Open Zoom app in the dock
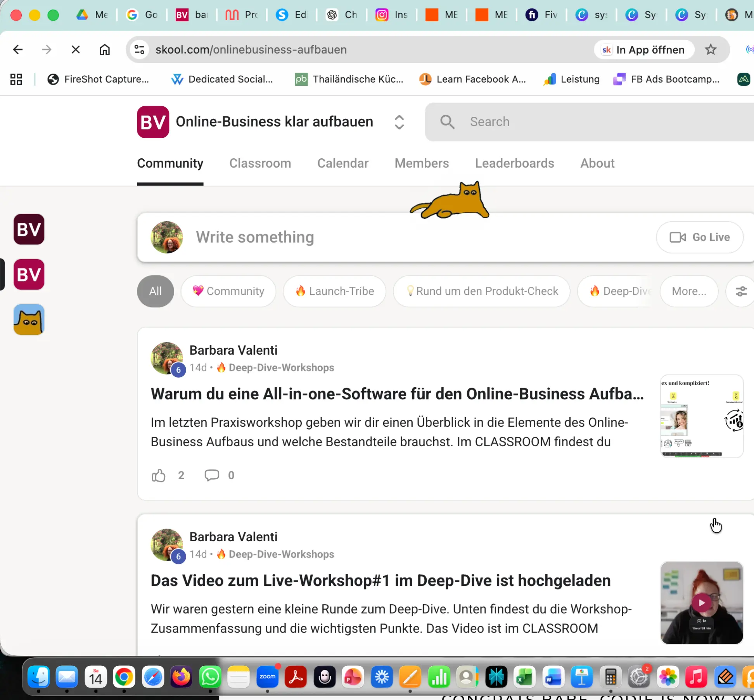This screenshot has height=700, width=754. (x=267, y=677)
